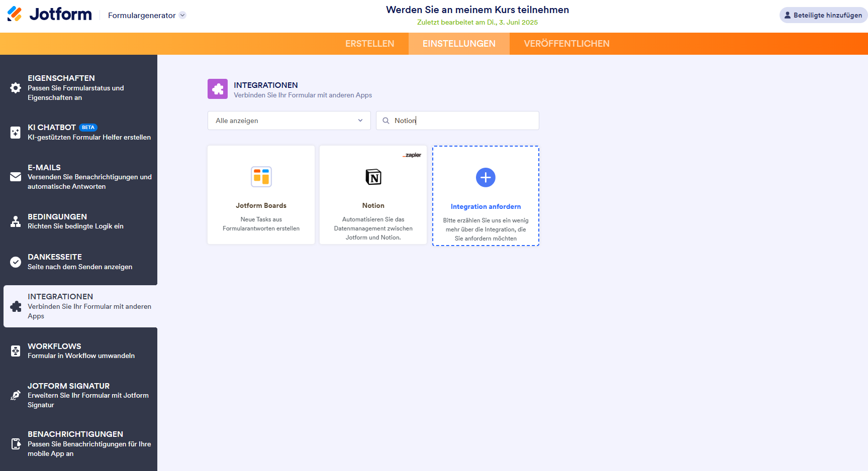Screen dimensions: 868x471
Task: Click the Jotform wordmark
Action: (x=61, y=15)
